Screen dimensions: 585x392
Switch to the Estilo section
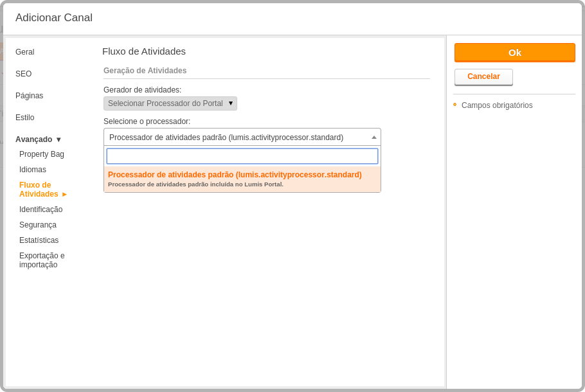click(x=24, y=118)
